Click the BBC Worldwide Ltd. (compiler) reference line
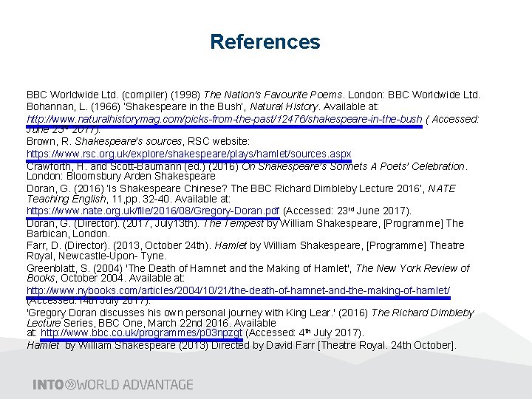This screenshot has height=399, width=532. tap(253, 95)
